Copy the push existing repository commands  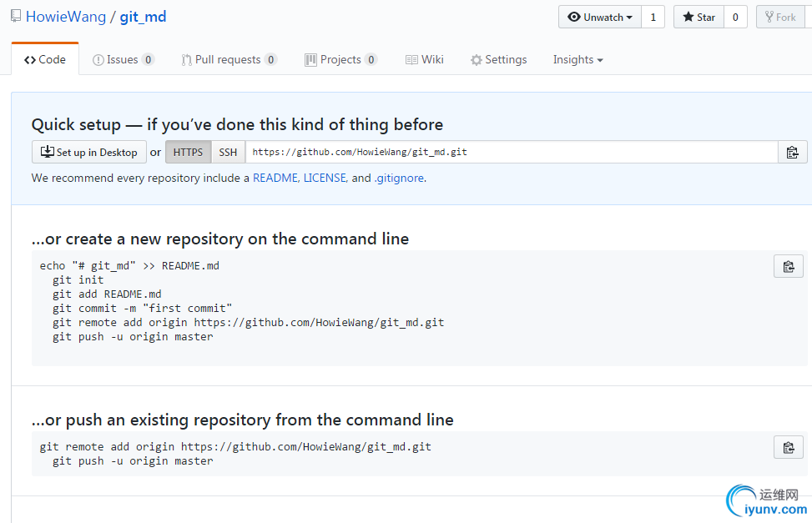tap(788, 447)
